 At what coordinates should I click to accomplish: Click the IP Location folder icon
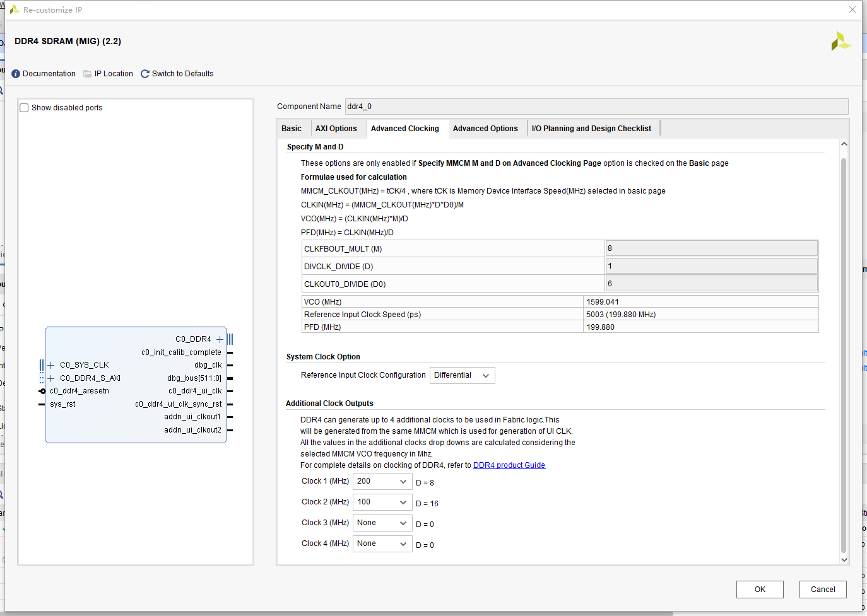(88, 74)
